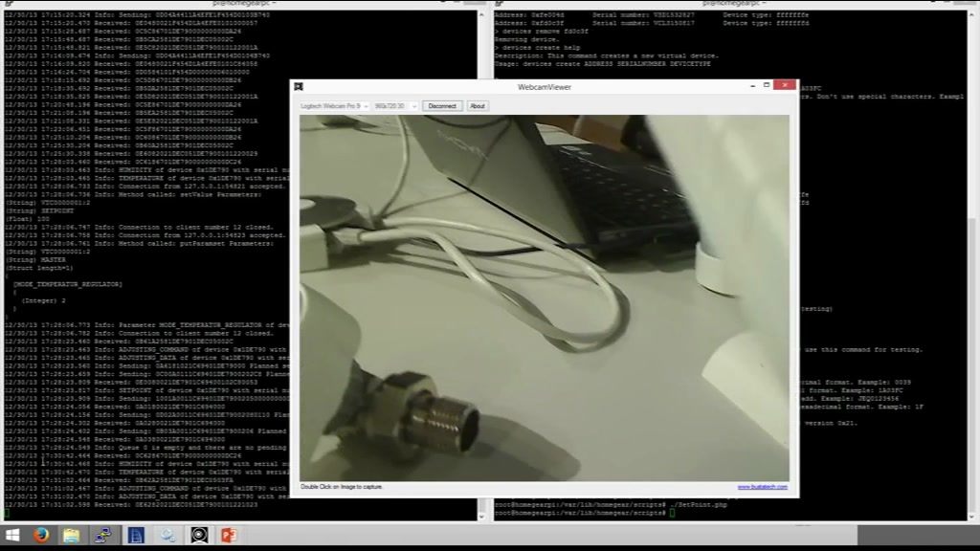Image resolution: width=980 pixels, height=551 pixels.
Task: Click "(Struct length=1)" in the left terminal
Action: tap(39, 268)
